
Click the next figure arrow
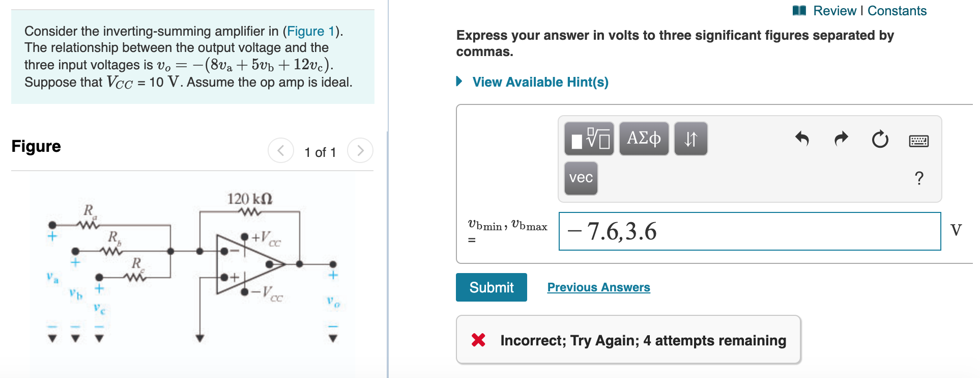361,150
